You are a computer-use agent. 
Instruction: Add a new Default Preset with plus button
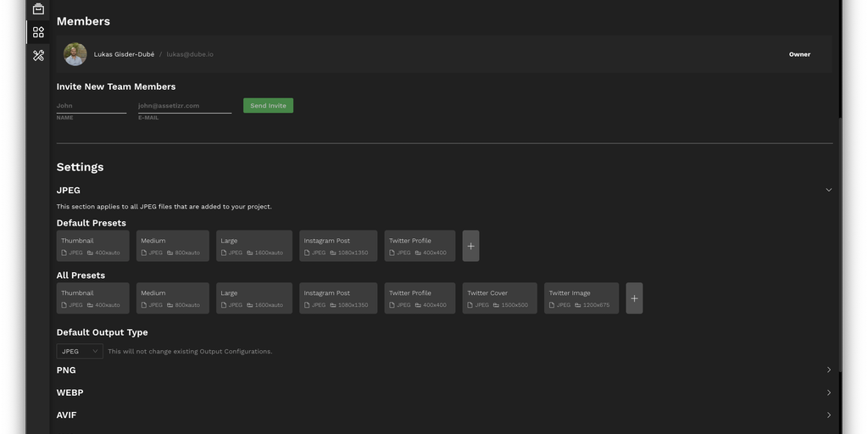470,246
